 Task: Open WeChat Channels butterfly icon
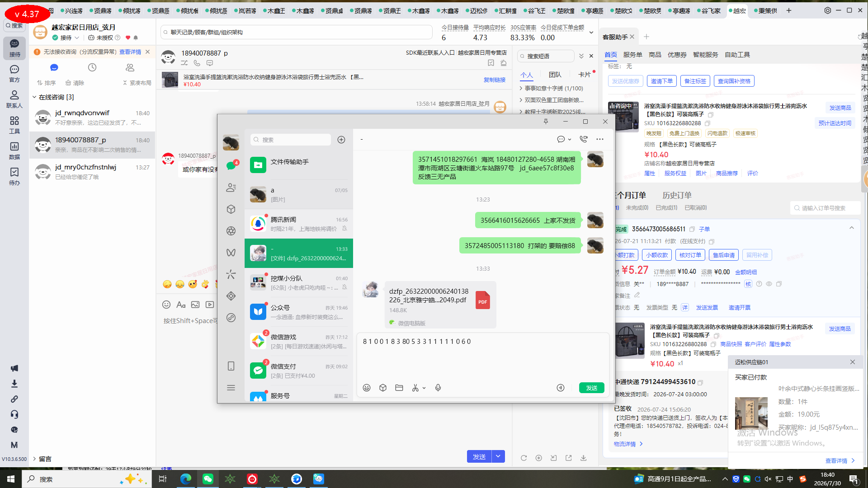tap(231, 253)
